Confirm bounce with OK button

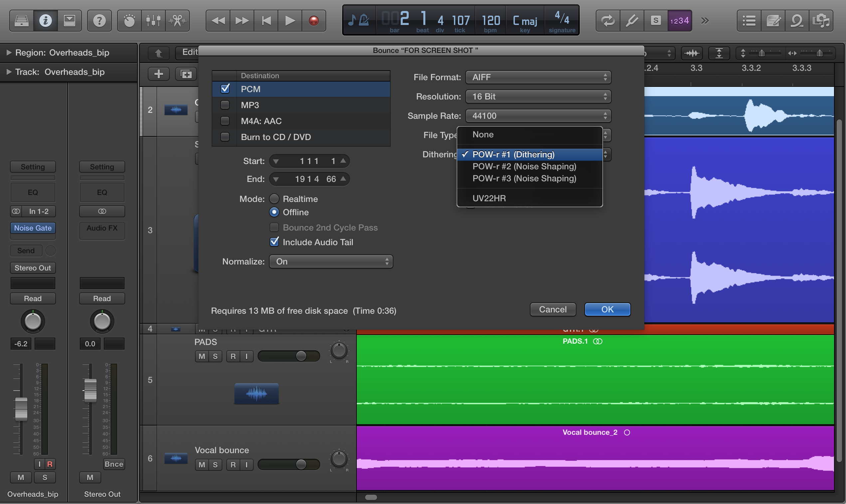pos(607,309)
